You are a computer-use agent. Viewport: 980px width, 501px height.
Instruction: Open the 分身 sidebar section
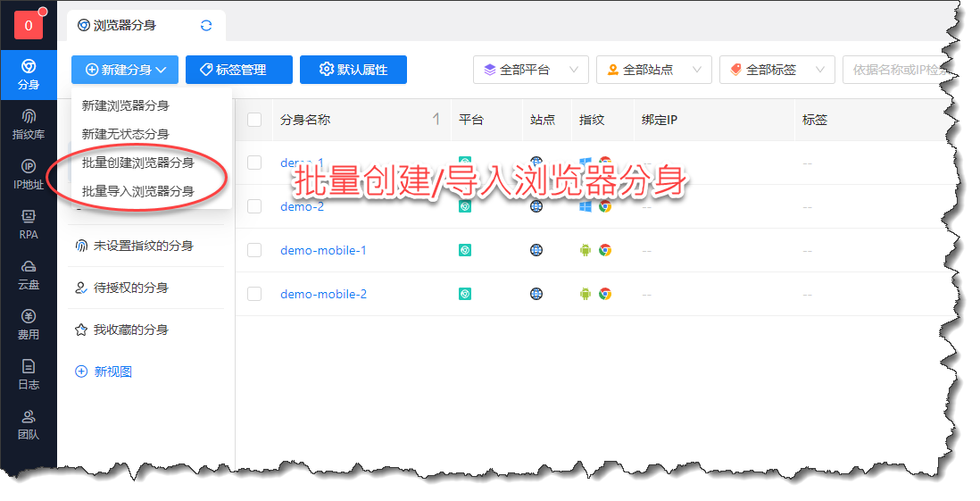point(29,75)
